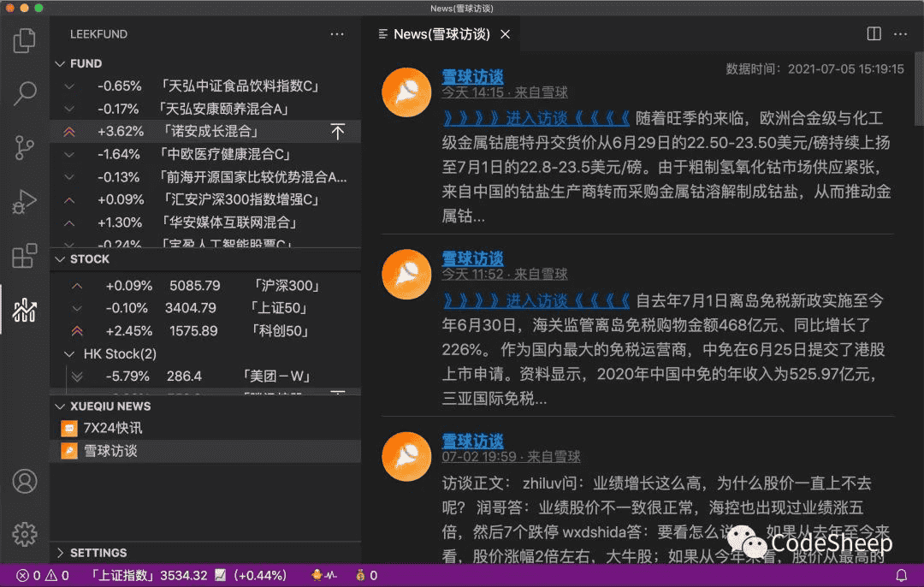Open the 07-02 19:59 · 来自雪球 timestamp link
924x587 pixels.
(x=511, y=457)
